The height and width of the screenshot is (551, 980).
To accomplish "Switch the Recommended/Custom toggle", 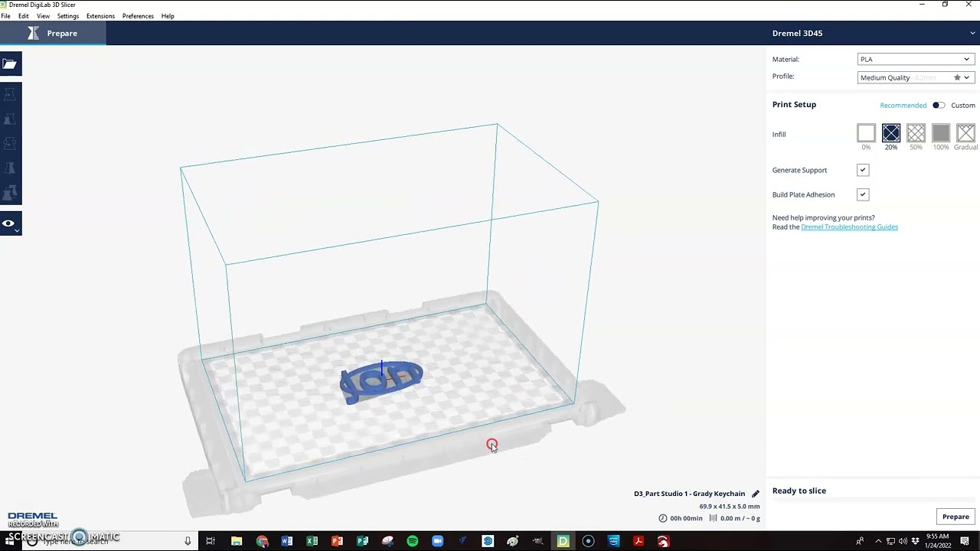I will (x=939, y=105).
